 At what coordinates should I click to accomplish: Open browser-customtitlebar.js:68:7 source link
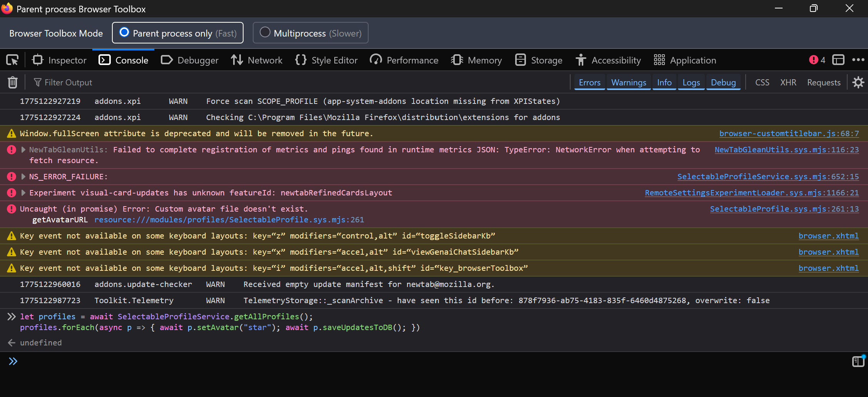(x=789, y=133)
